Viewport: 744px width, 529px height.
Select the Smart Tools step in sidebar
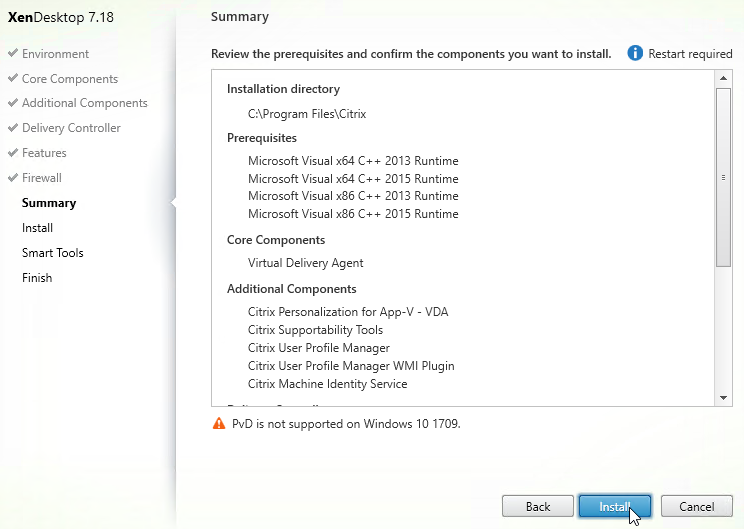click(x=53, y=253)
